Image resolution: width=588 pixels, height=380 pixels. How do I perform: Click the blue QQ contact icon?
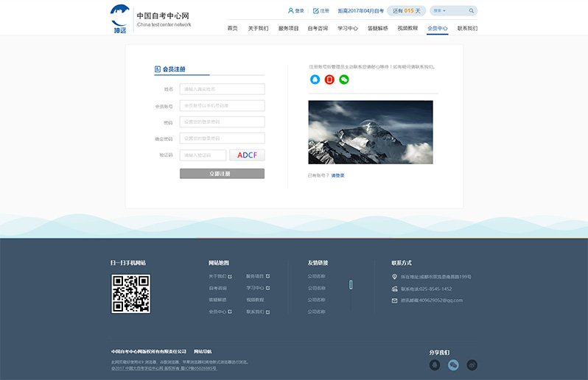(315, 80)
